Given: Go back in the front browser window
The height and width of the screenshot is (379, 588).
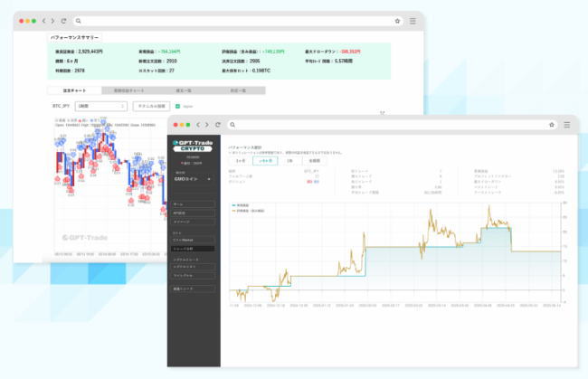Looking at the screenshot, I should (x=198, y=125).
